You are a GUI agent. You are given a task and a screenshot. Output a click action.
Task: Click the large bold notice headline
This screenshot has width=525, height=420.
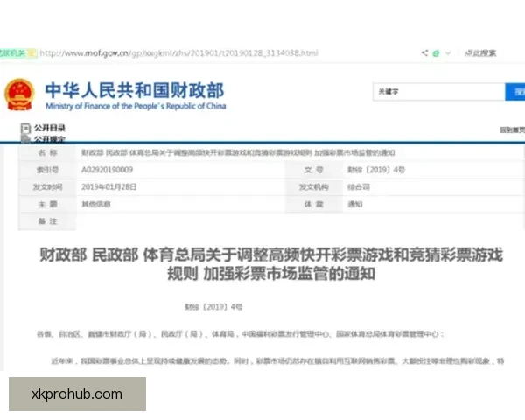pos(271,264)
